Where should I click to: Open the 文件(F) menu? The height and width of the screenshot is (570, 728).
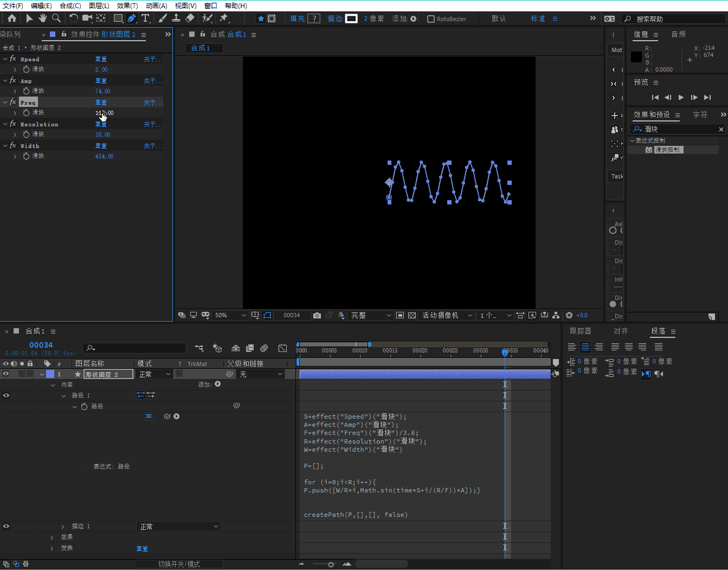click(13, 5)
